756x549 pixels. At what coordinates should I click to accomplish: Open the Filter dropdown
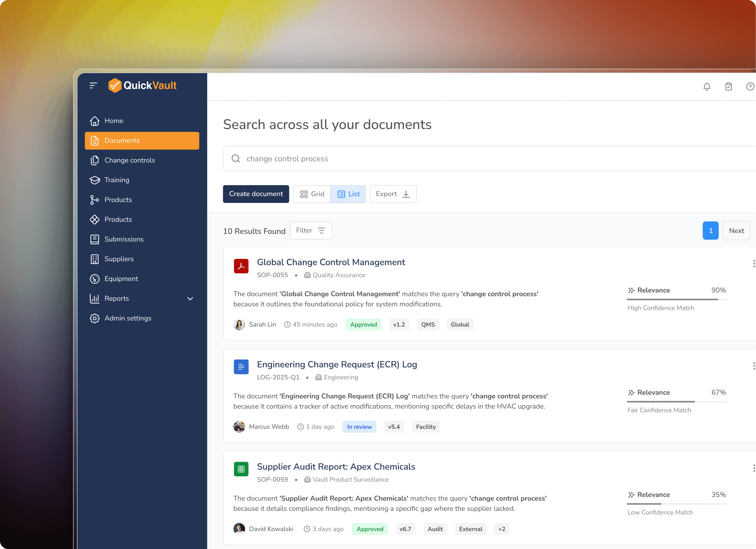[x=311, y=231]
